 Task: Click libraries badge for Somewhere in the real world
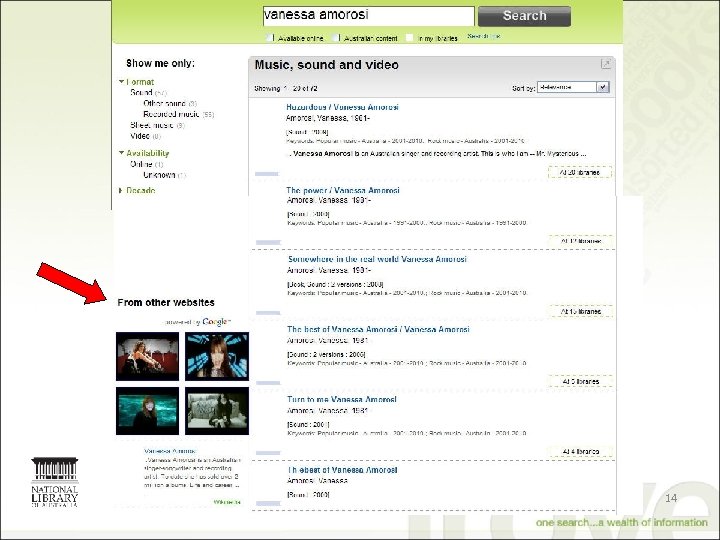pos(580,311)
